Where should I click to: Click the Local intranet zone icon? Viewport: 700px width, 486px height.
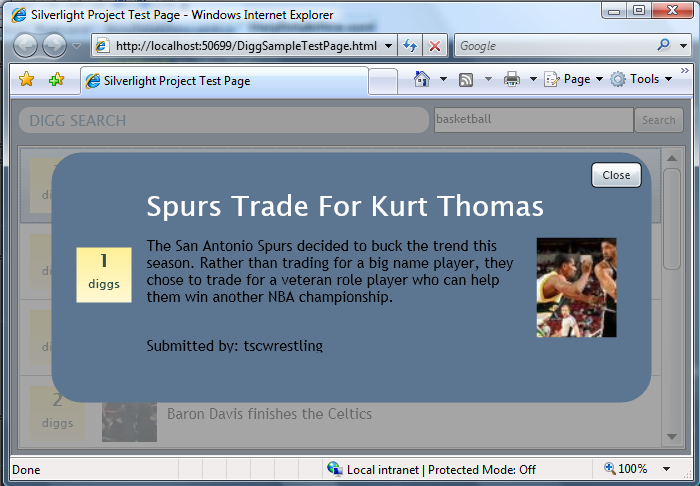tap(335, 469)
